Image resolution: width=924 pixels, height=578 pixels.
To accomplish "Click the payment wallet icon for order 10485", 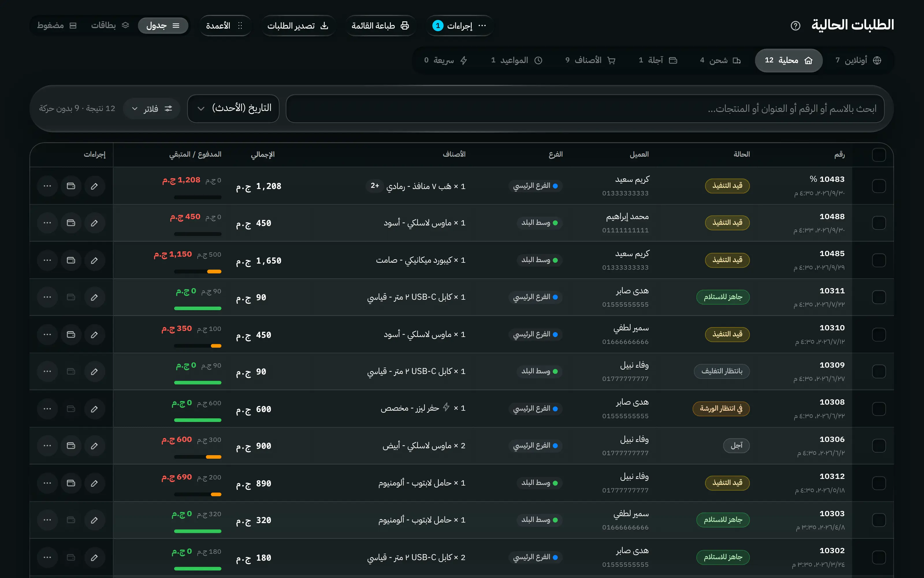I will click(x=71, y=260).
